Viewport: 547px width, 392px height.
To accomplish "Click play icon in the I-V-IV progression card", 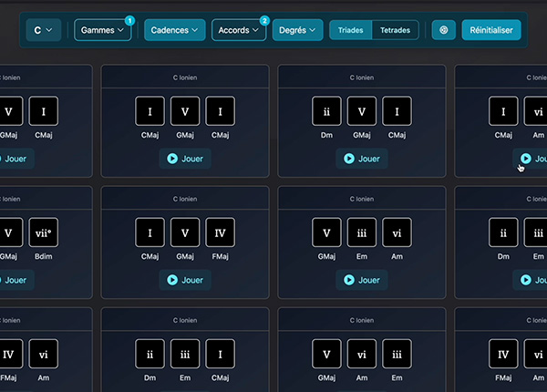I will 170,280.
